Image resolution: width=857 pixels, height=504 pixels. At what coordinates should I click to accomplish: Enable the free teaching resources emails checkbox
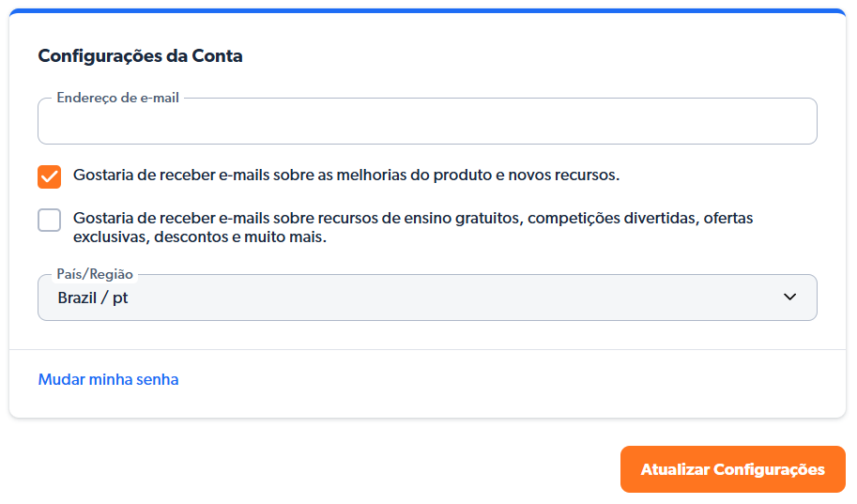click(x=50, y=220)
